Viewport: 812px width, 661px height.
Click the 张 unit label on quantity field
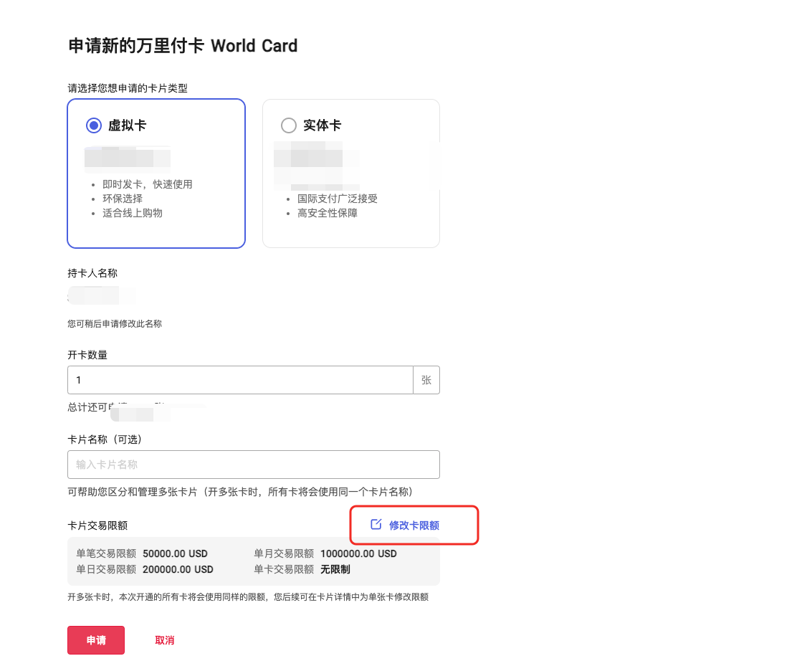point(426,379)
